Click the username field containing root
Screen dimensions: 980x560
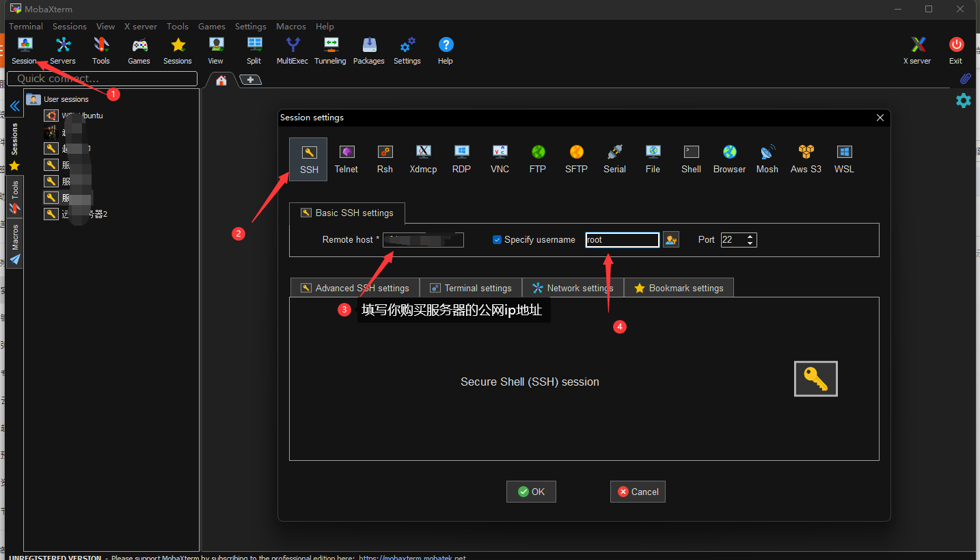click(x=623, y=240)
